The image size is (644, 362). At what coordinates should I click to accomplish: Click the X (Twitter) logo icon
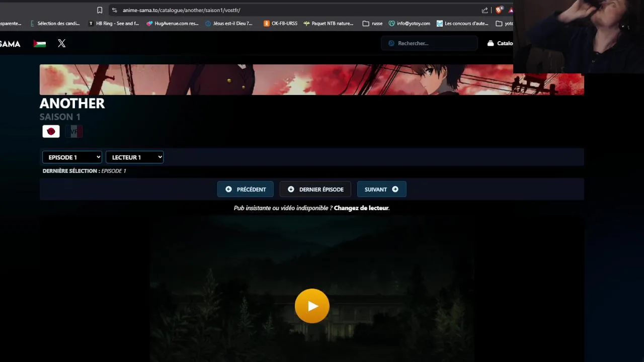coord(61,43)
